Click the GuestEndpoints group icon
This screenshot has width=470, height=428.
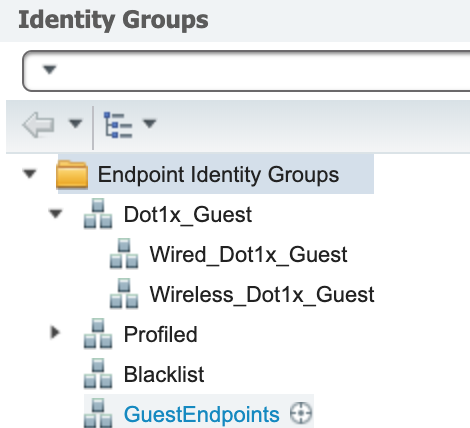(x=98, y=413)
